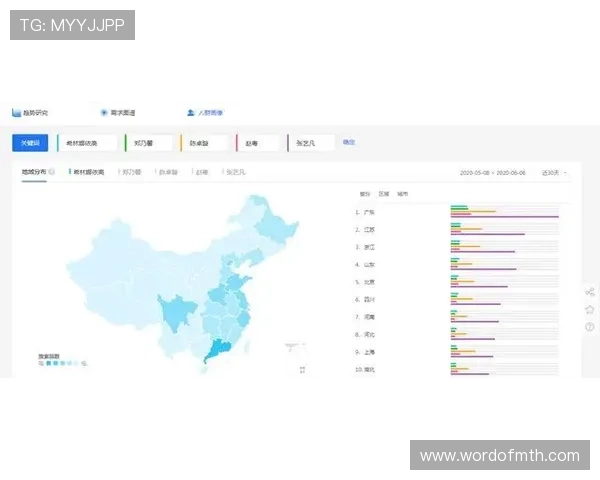Screen dimensions: 600x480
Task: Click the 确定 confirm link
Action: 349,143
